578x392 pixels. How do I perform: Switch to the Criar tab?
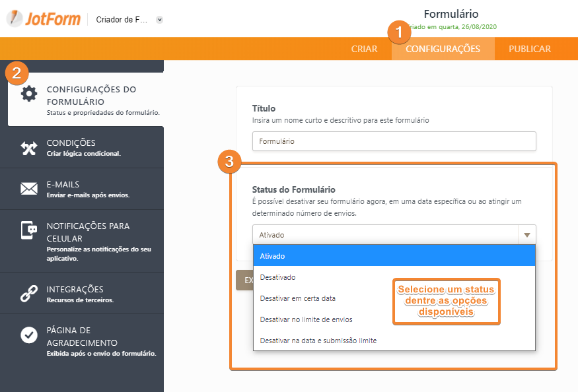click(365, 49)
